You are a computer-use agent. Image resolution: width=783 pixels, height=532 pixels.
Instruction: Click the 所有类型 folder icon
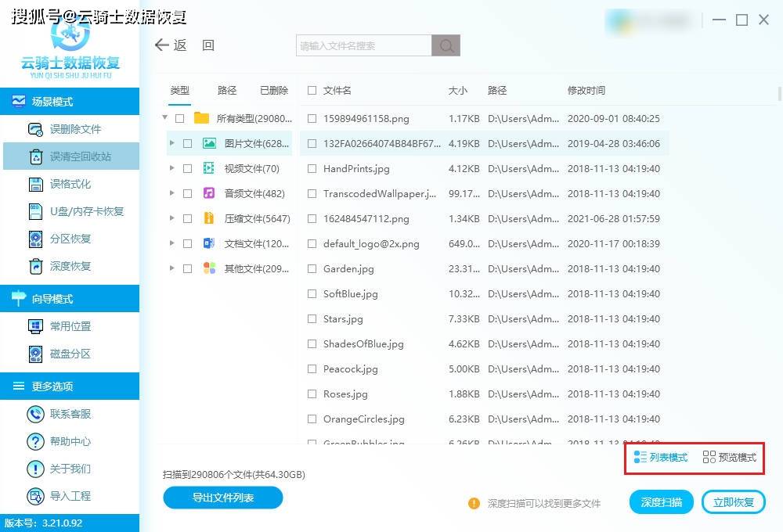(x=201, y=118)
